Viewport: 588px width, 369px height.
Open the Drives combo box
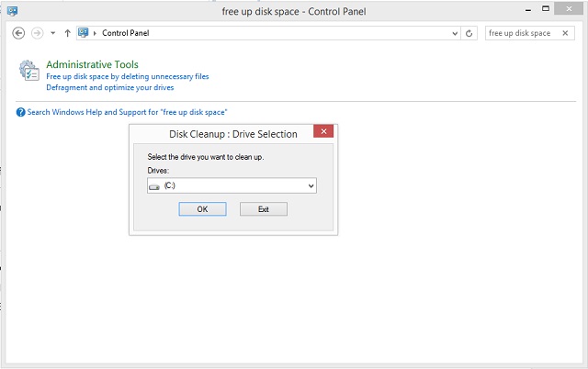tap(232, 185)
